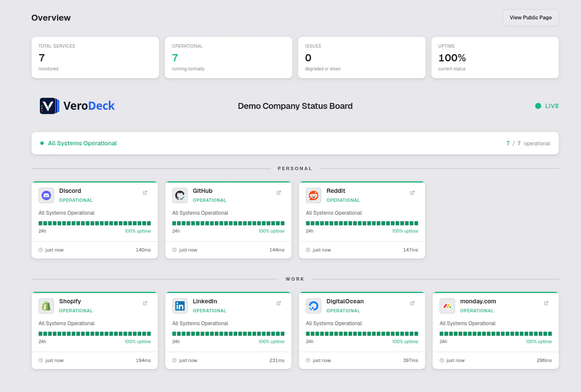Click the GitHub logo icon

(x=180, y=196)
